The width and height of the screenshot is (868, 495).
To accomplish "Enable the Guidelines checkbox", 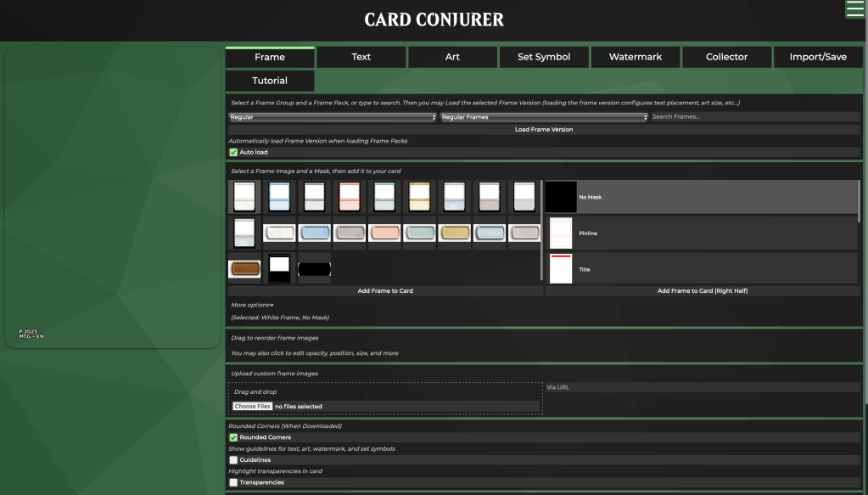I will (x=233, y=459).
